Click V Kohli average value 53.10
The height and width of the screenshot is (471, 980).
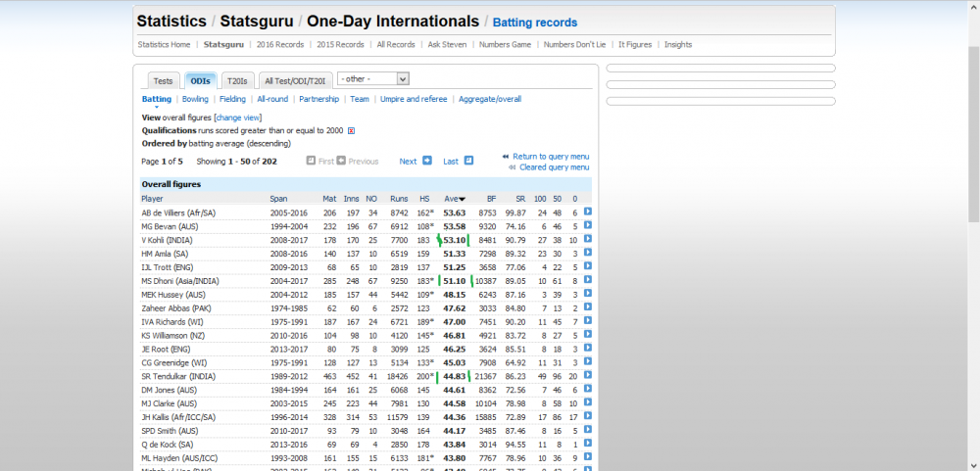(455, 240)
